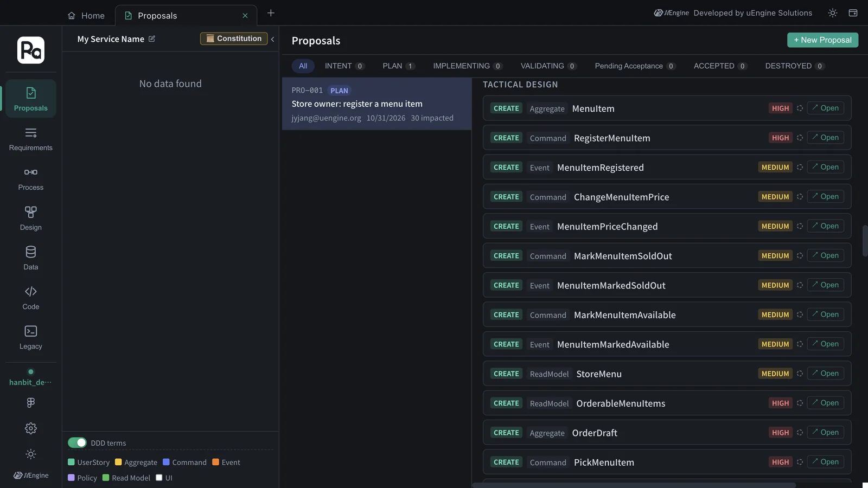Toggle theme with the sidebar sun icon
This screenshot has width=868, height=488.
click(31, 454)
